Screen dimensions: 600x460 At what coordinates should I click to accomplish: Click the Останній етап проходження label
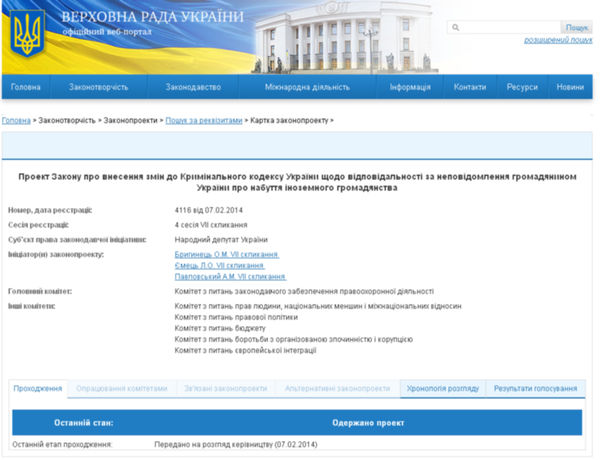point(62,445)
